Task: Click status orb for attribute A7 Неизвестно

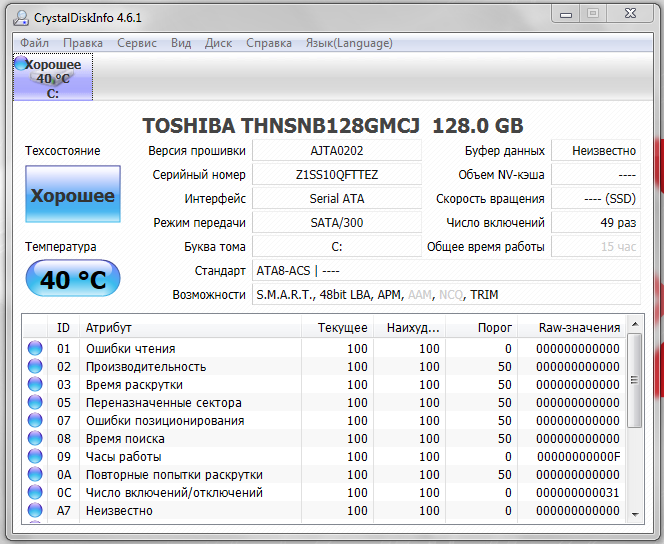Action: [35, 510]
